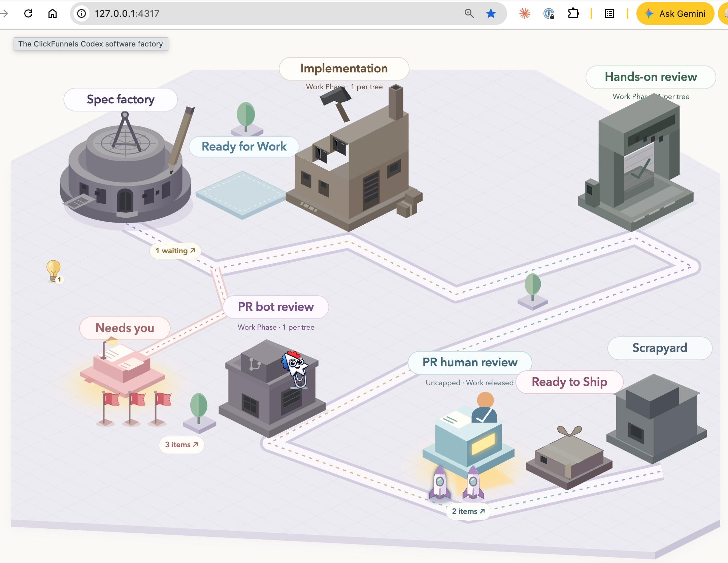Click the Ready for Work label

click(x=244, y=147)
